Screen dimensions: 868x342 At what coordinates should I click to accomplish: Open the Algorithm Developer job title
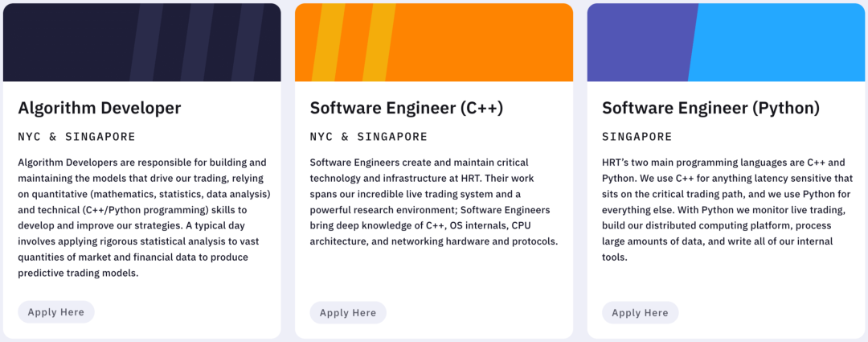(x=100, y=108)
